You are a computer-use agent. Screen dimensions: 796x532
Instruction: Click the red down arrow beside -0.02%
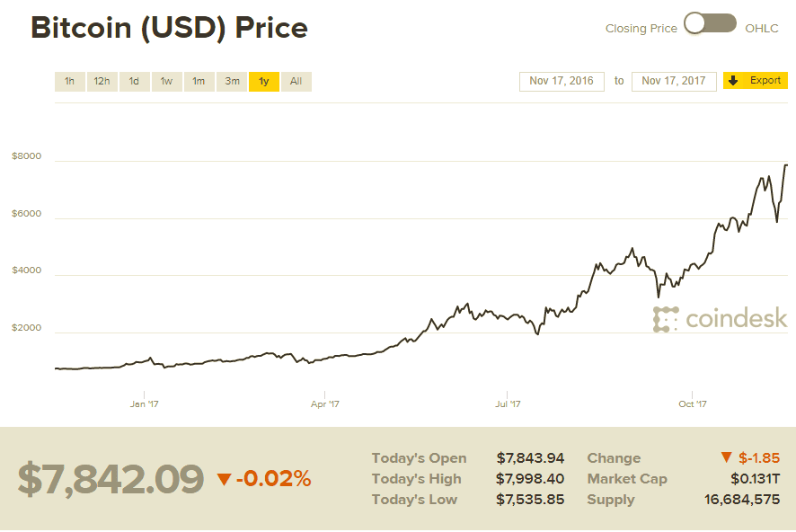click(224, 480)
